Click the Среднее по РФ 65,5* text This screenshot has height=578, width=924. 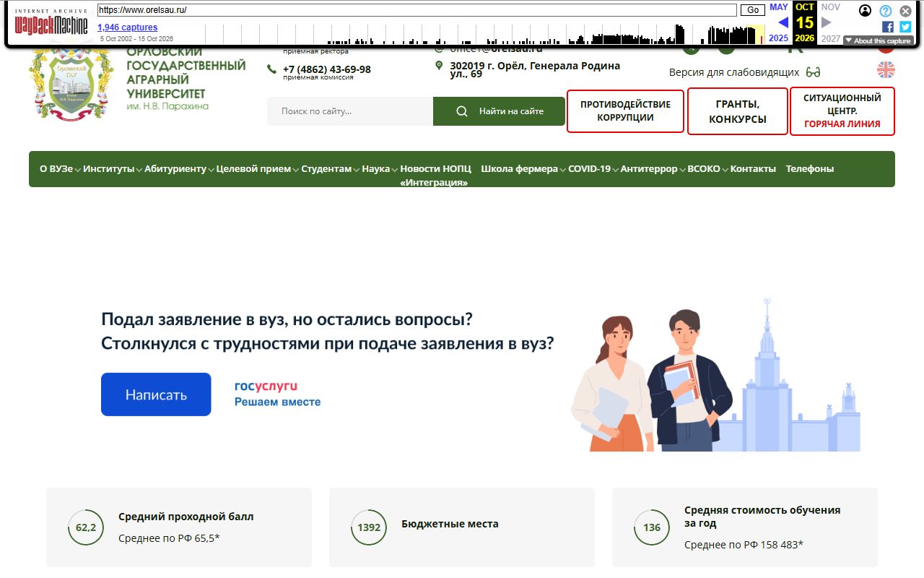169,538
